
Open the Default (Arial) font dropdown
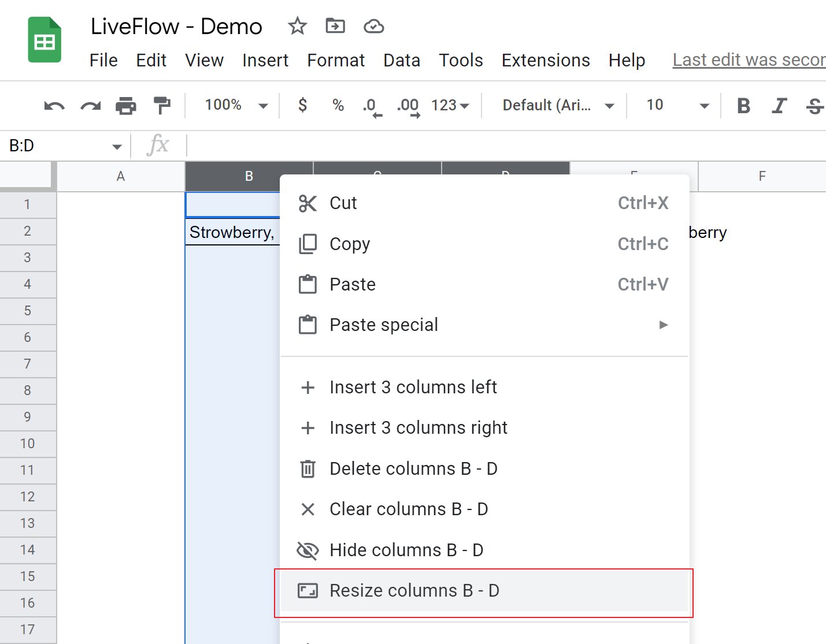[x=557, y=105]
